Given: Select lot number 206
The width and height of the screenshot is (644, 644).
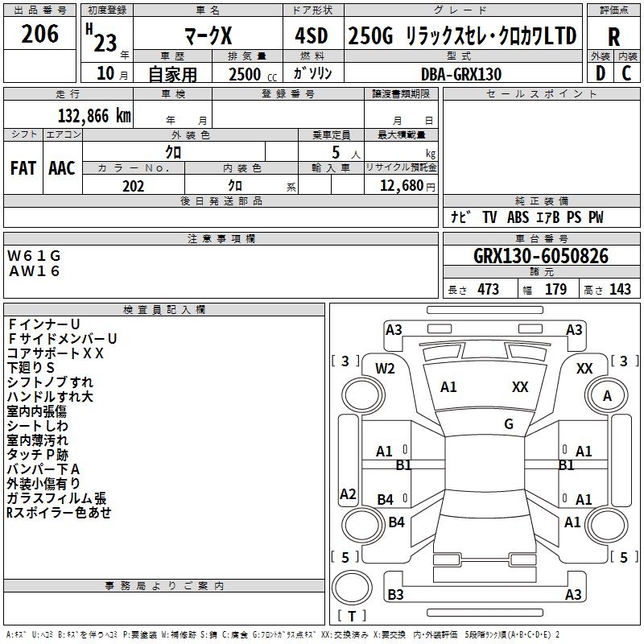Looking at the screenshot, I should click(x=39, y=34).
